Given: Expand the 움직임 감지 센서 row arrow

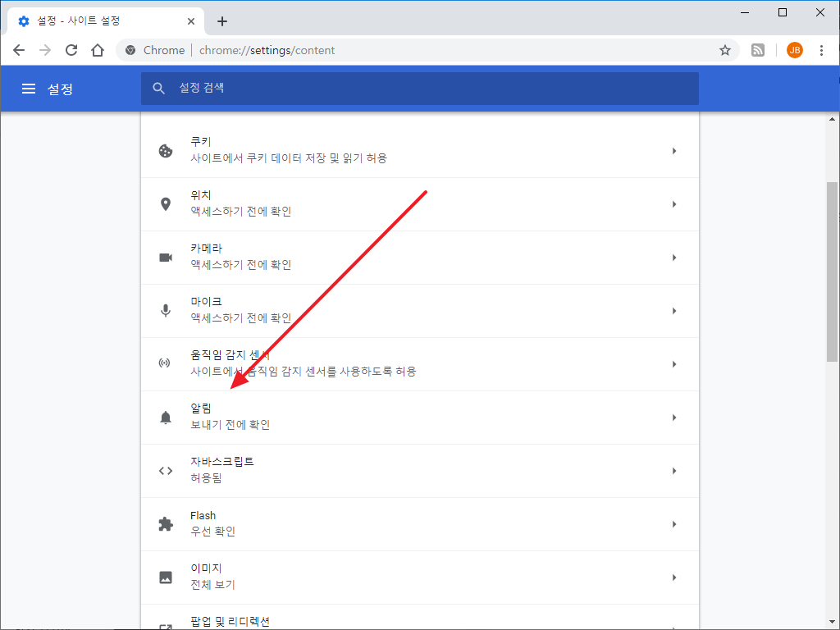Looking at the screenshot, I should point(674,364).
